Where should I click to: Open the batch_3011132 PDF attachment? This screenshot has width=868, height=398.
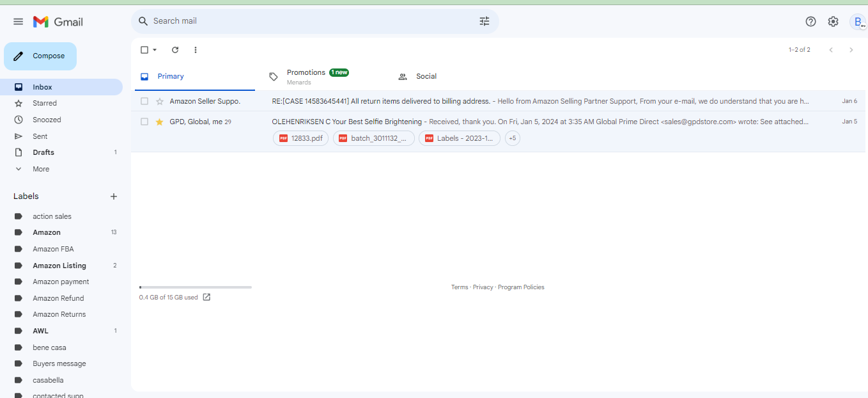click(x=374, y=138)
